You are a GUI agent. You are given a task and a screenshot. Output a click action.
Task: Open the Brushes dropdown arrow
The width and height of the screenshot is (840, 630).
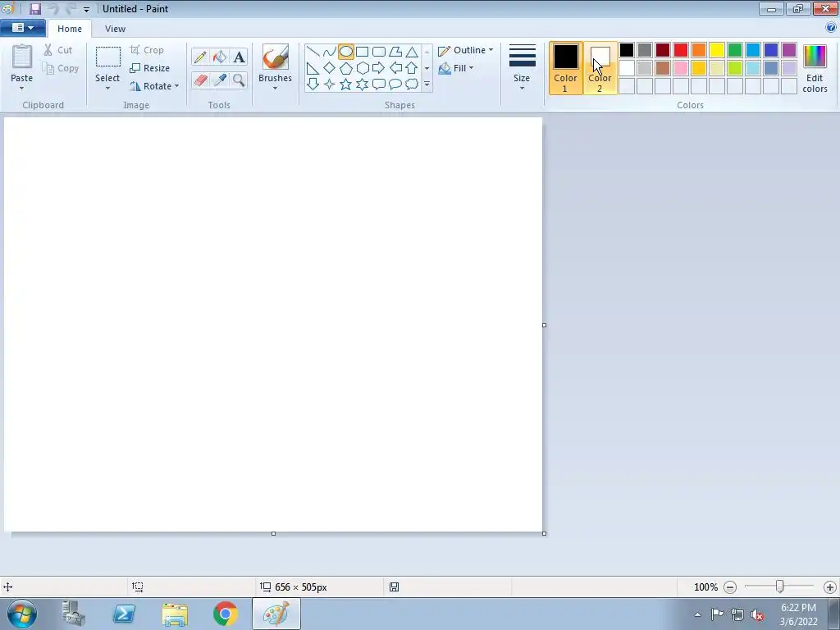click(x=275, y=89)
